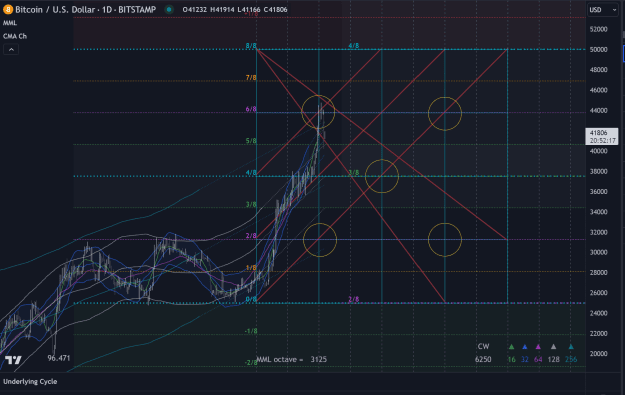The image size is (625, 395).
Task: Click the Bitcoin symbol logo icon
Action: (x=8, y=9)
